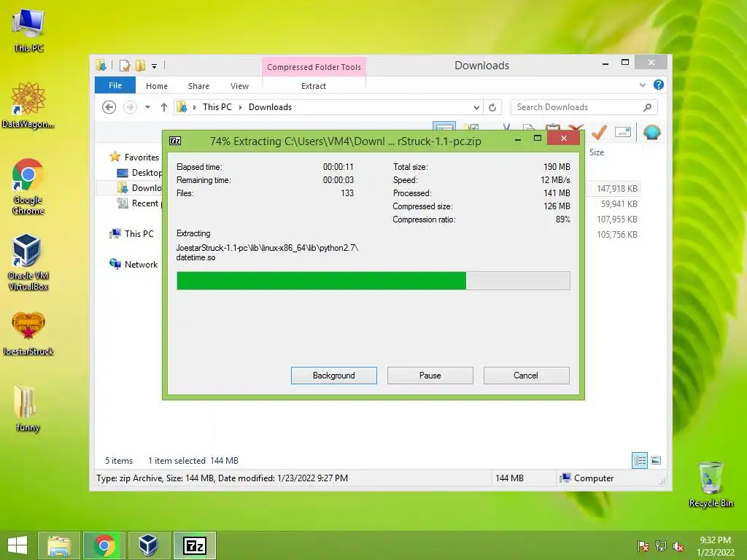Click the rename card toolbar icon
The height and width of the screenshot is (560, 747).
click(x=623, y=132)
